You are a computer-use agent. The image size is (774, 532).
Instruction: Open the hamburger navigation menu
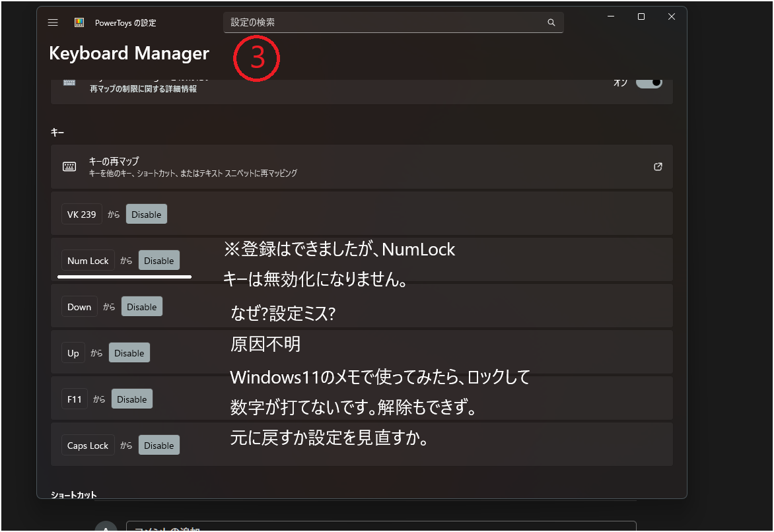coord(53,22)
